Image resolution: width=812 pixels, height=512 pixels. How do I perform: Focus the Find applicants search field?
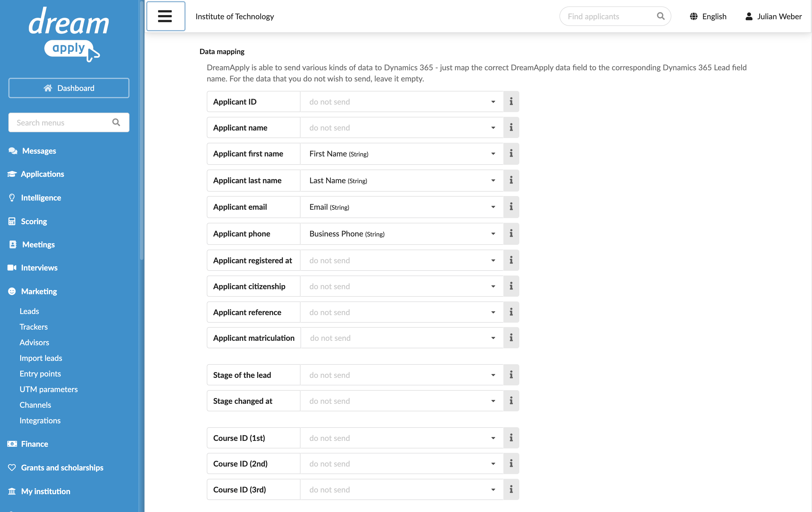[x=615, y=16]
